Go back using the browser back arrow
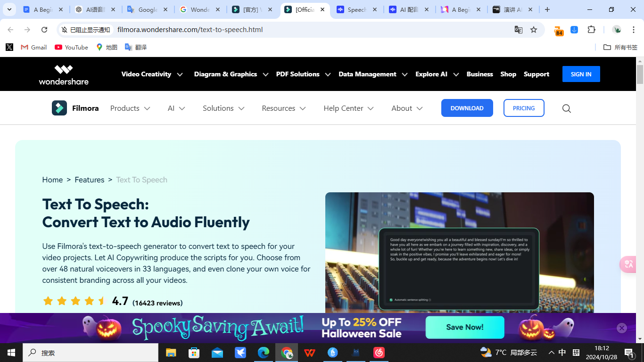This screenshot has height=362, width=644. click(10, 30)
